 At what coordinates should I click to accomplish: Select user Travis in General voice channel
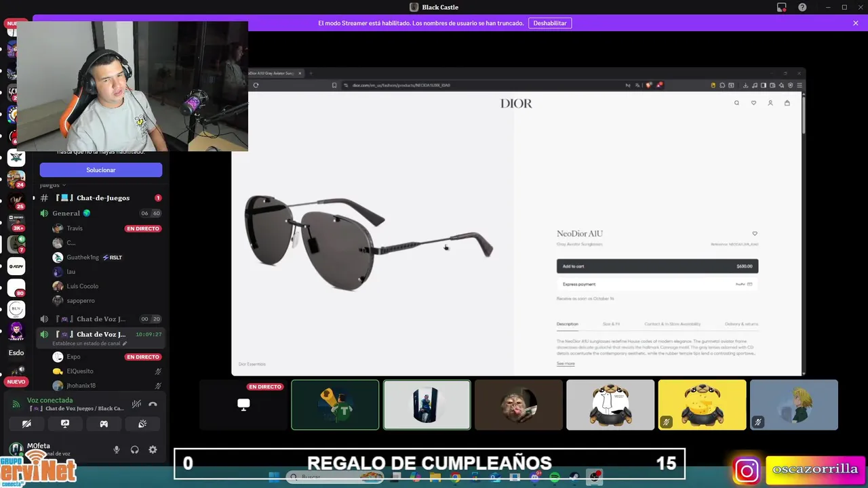point(106,228)
